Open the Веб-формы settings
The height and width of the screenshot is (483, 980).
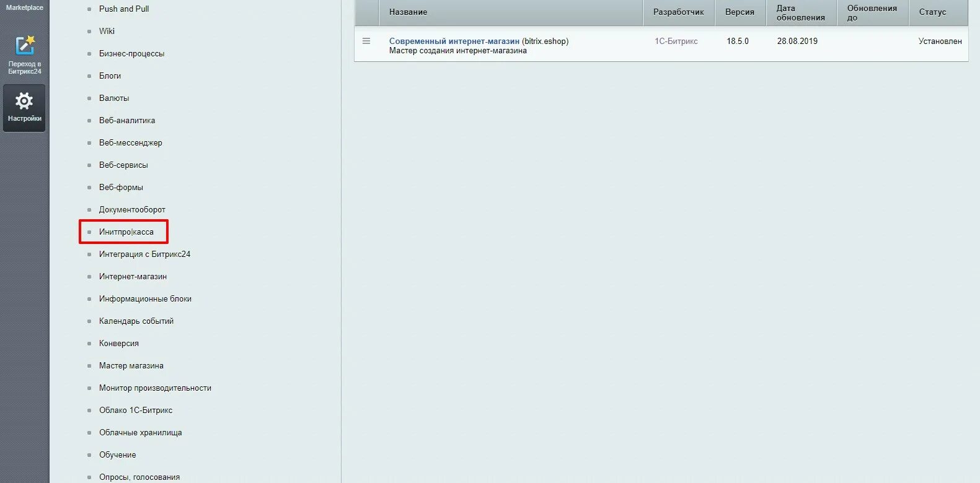tap(121, 187)
